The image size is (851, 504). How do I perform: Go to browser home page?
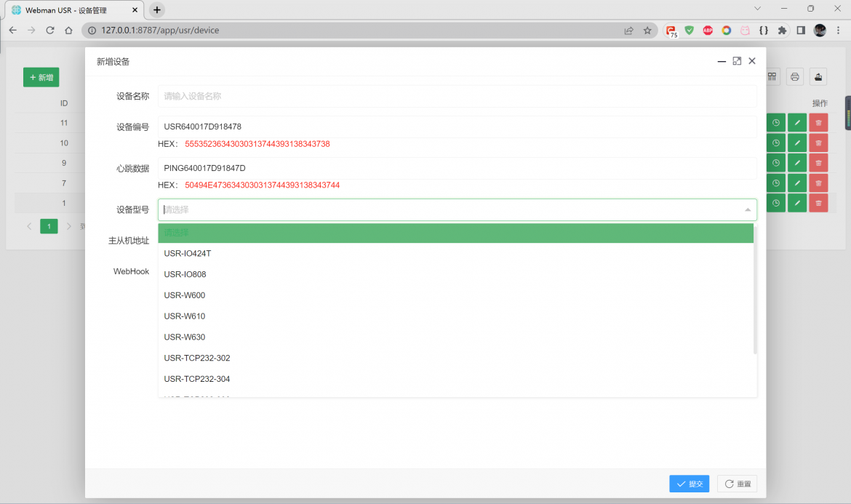68,31
